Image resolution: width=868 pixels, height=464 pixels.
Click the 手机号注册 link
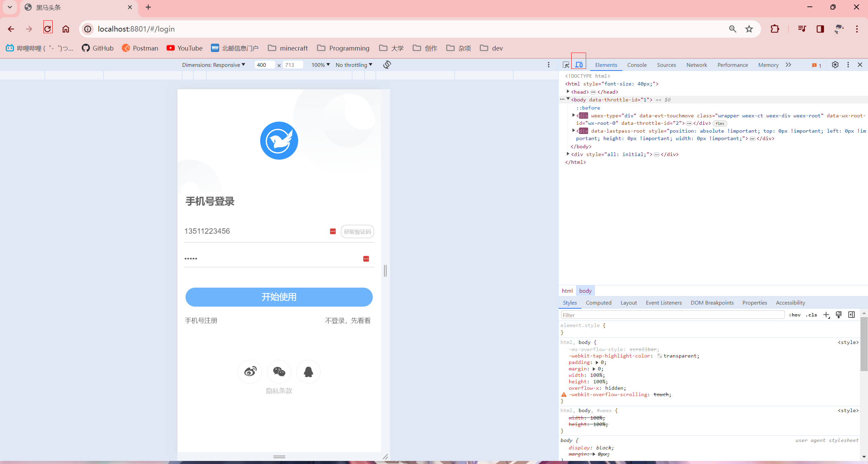(201, 321)
